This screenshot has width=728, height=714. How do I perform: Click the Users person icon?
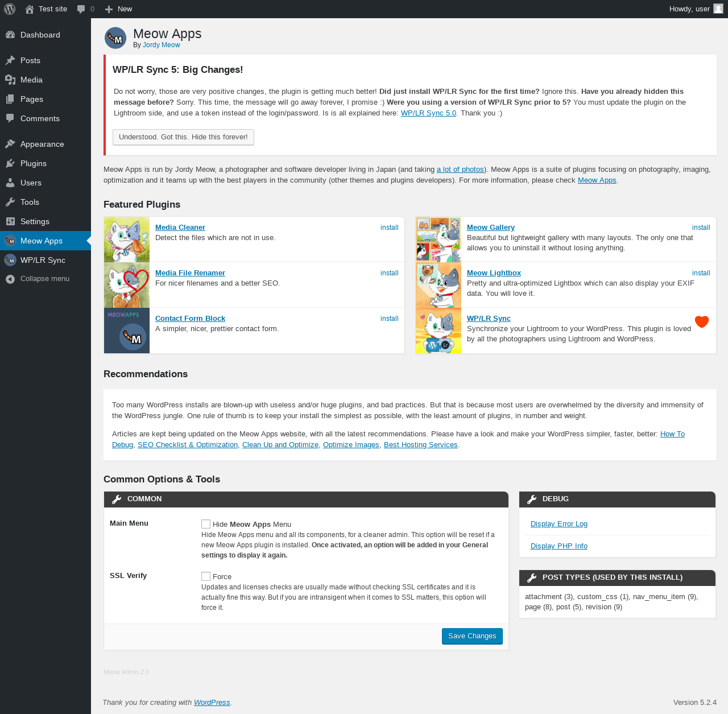[10, 183]
